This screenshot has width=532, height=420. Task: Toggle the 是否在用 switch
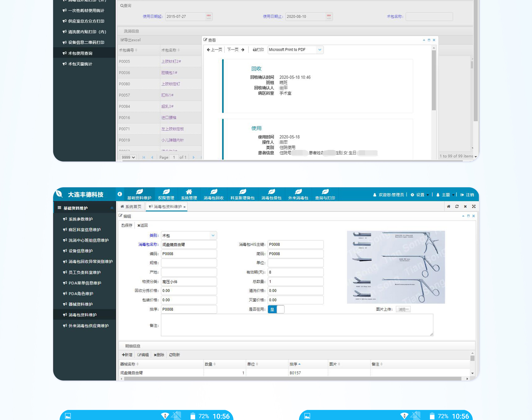tap(276, 309)
